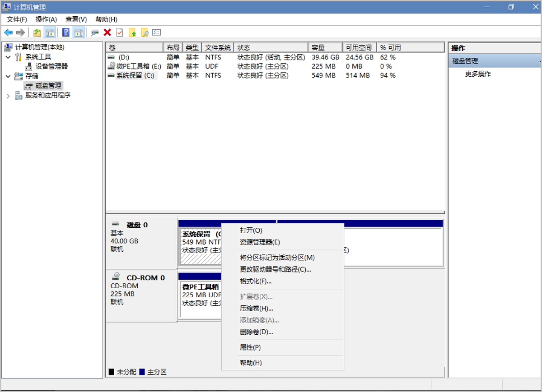The image size is (542, 392).
Task: Choose 压缩卷(H)... from the context menu
Action: (256, 309)
